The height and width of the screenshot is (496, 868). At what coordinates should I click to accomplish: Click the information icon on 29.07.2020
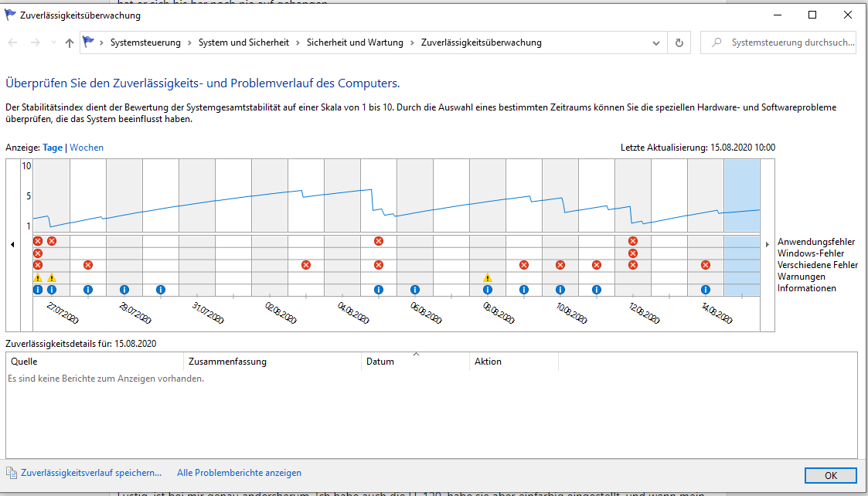pyautogui.click(x=124, y=290)
